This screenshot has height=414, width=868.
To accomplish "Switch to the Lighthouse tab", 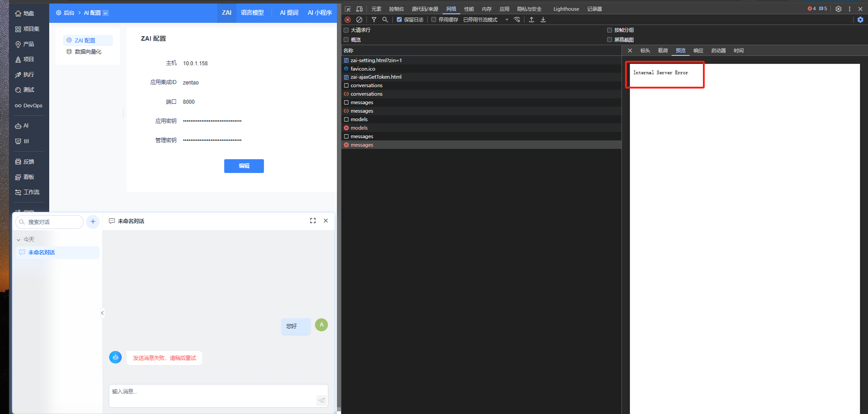I will tap(566, 9).
